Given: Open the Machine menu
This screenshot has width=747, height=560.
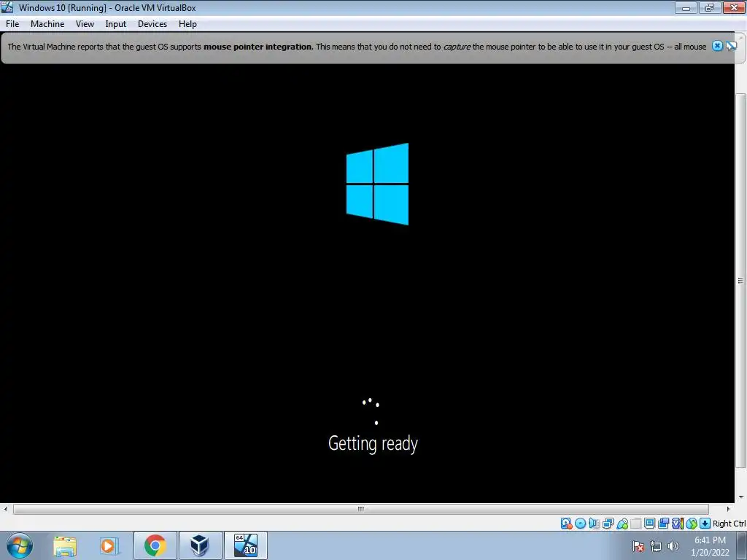Looking at the screenshot, I should [47, 24].
